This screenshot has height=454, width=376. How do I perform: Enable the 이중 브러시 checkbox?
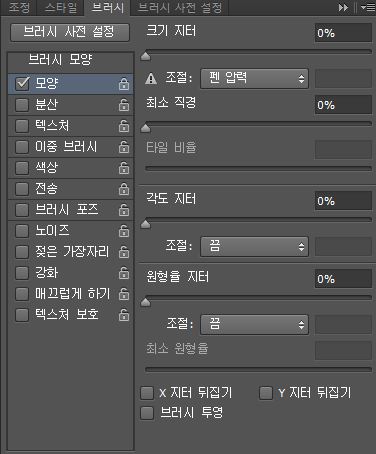point(22,147)
